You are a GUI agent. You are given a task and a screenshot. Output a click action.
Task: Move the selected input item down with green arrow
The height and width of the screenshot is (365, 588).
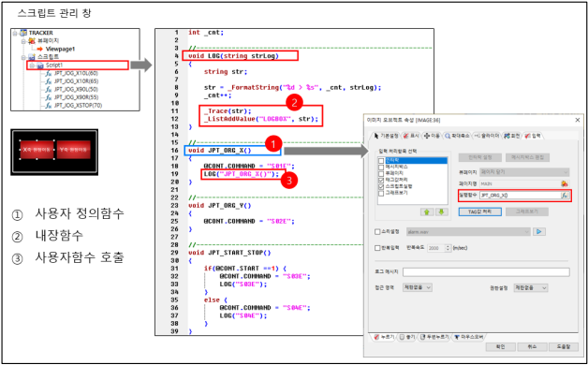pos(441,212)
